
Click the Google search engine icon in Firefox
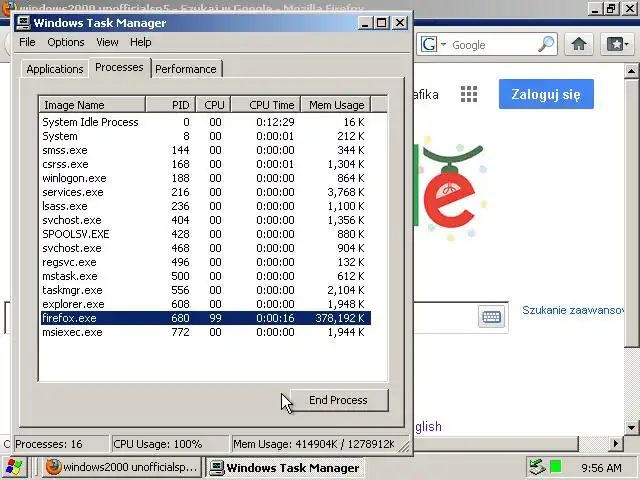tap(429, 44)
